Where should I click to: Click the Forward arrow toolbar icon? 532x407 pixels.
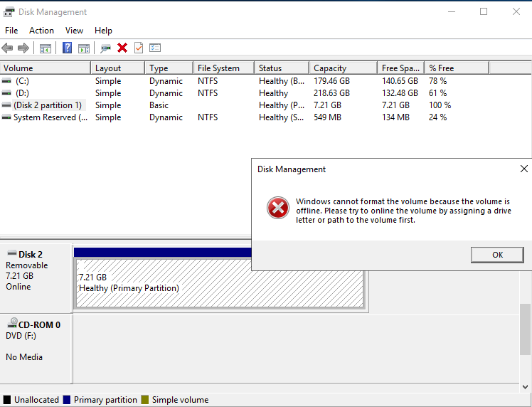23,48
